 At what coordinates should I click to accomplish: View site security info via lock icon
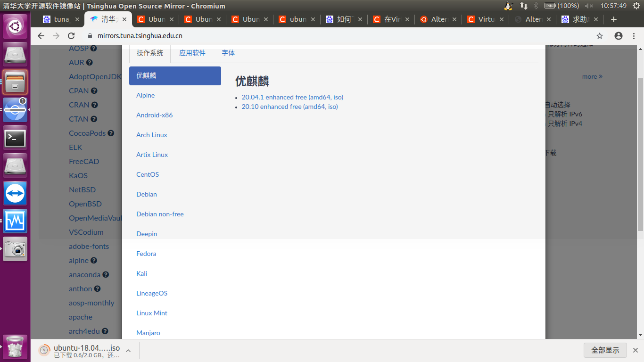[91, 36]
